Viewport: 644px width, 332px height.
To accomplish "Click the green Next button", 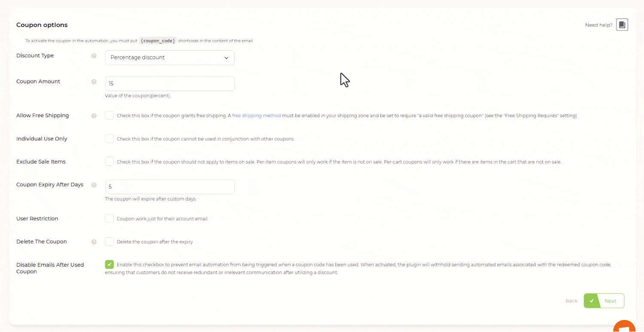I will point(604,301).
